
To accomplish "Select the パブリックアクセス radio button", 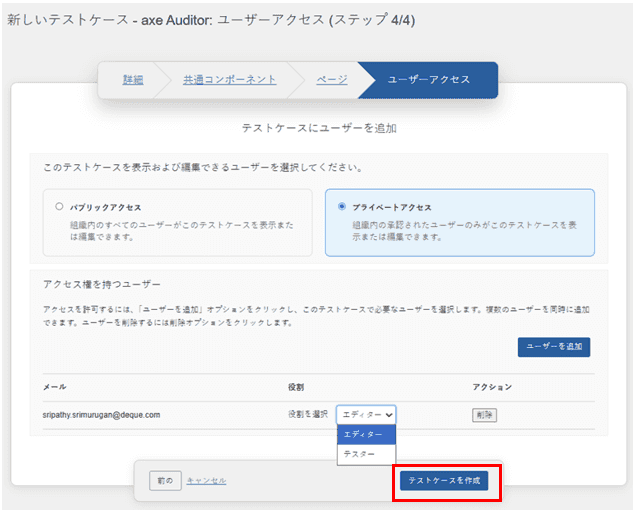I will coord(60,207).
